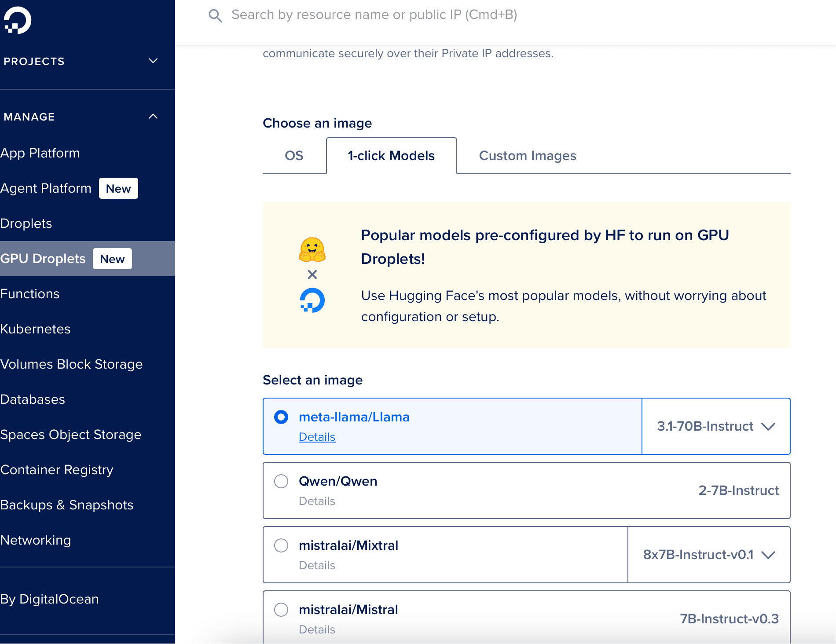Viewport: 836px width, 644px height.
Task: Open Details link for mistralai/Mixtral
Action: click(317, 565)
